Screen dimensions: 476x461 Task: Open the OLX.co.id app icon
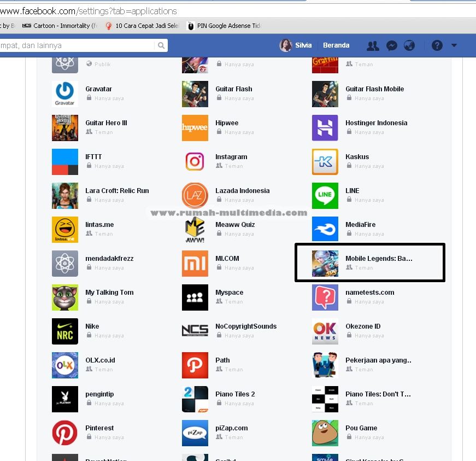click(64, 365)
